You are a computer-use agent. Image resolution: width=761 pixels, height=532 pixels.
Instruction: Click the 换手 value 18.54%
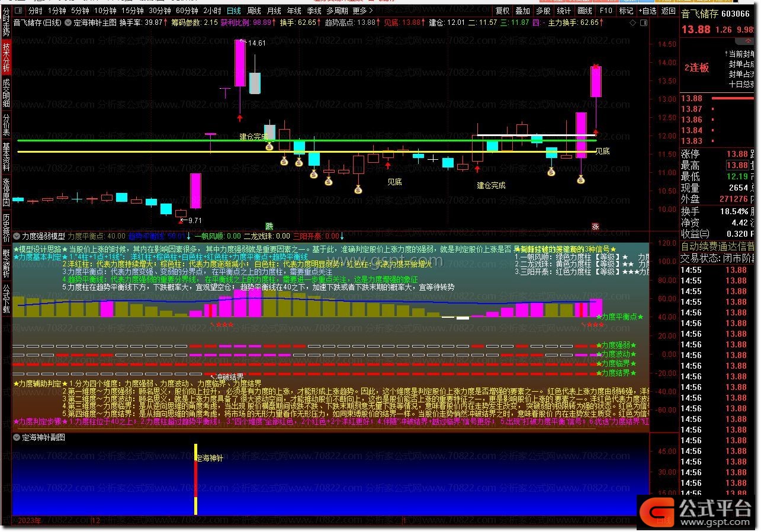coord(734,211)
